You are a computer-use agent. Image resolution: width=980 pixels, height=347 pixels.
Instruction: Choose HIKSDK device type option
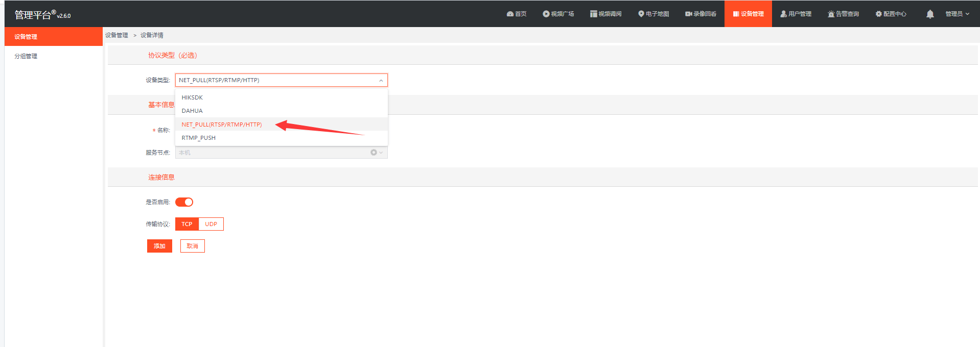[x=282, y=97]
